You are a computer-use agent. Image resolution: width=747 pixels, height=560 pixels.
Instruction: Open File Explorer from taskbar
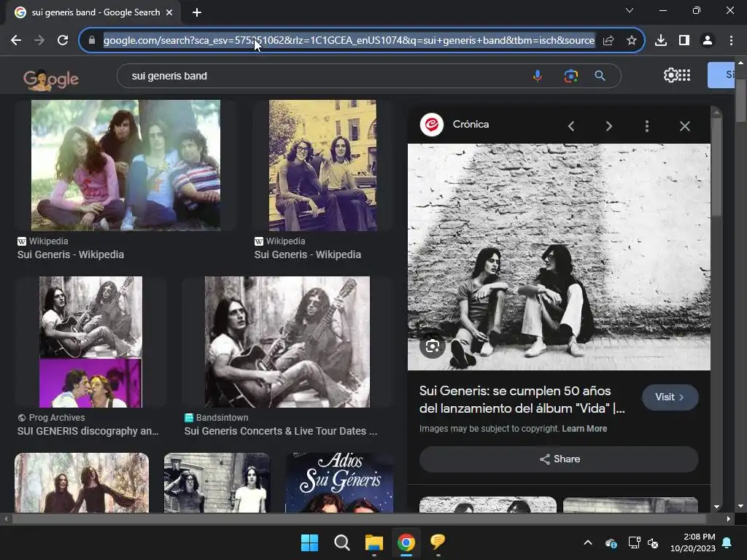pyautogui.click(x=374, y=542)
